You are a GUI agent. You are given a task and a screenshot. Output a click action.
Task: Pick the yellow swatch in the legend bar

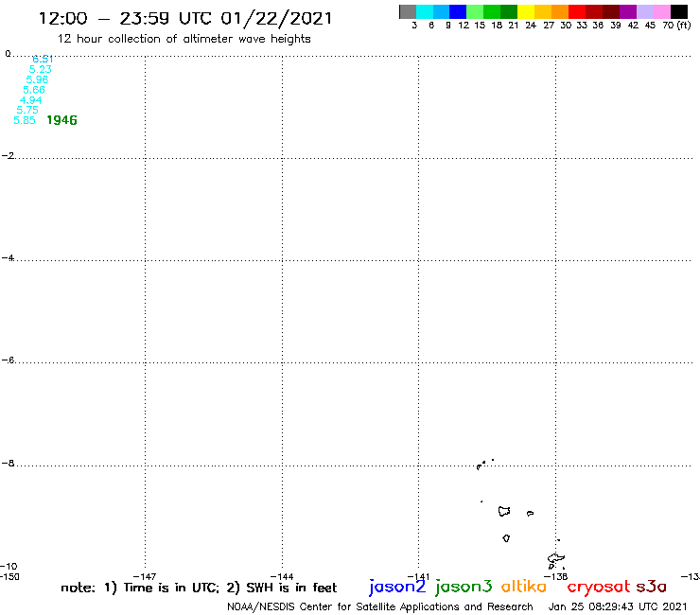[526, 11]
